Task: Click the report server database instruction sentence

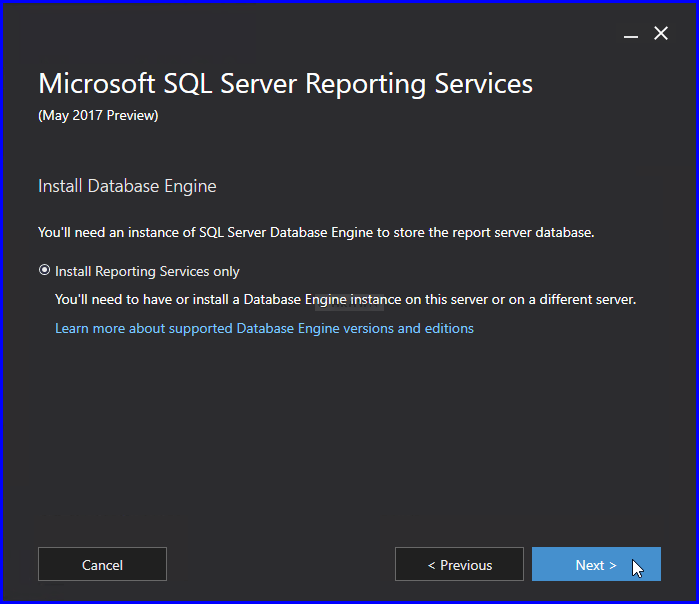Action: click(316, 232)
